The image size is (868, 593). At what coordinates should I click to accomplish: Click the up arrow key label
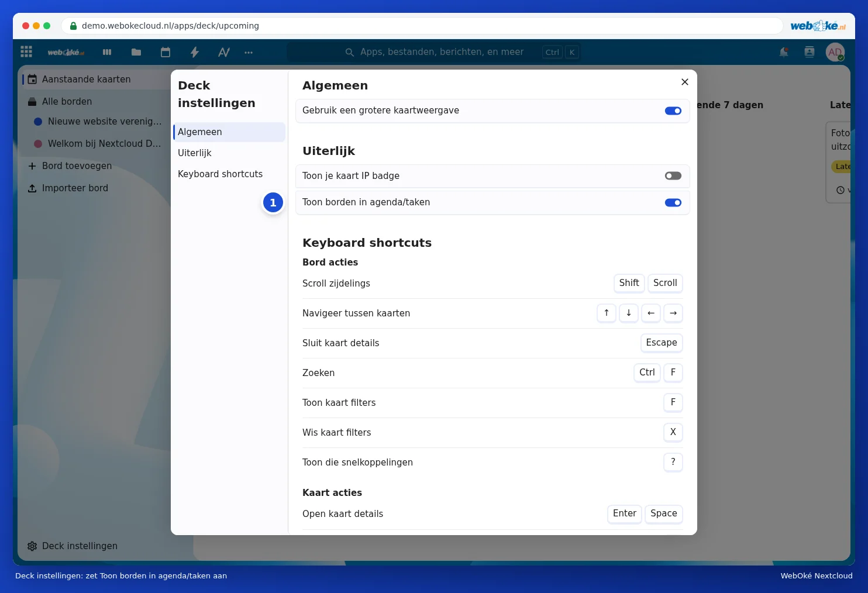[x=607, y=313]
